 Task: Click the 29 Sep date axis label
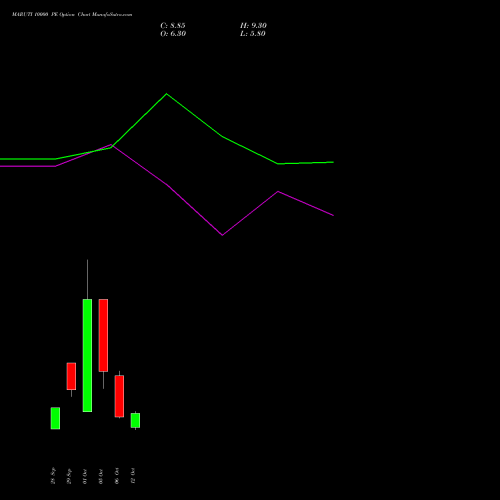pyautogui.click(x=69, y=476)
